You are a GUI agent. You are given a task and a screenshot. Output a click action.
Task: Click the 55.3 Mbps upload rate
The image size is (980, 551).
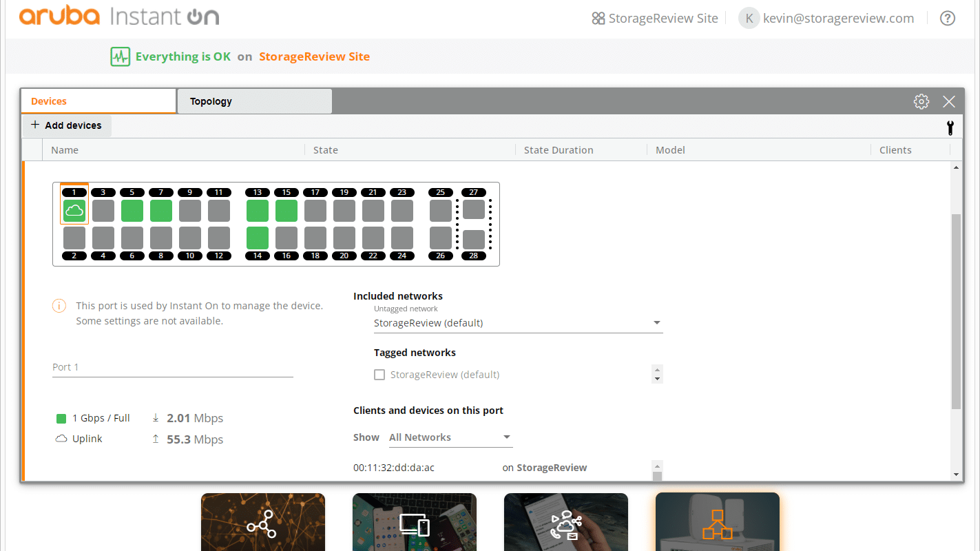coord(195,439)
